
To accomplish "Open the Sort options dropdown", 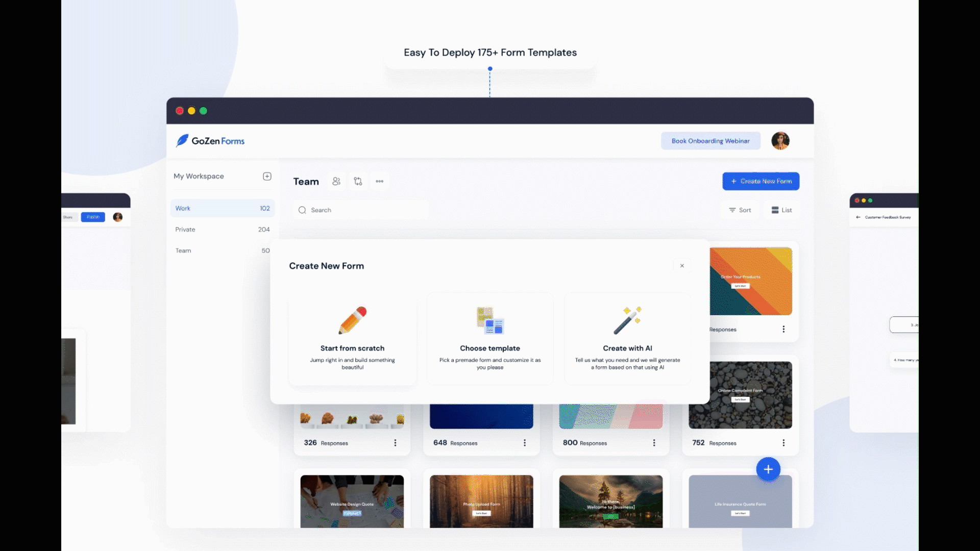I will pos(740,210).
